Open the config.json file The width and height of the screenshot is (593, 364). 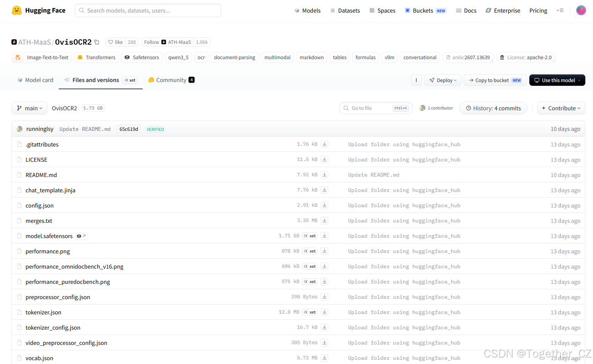[x=40, y=205]
